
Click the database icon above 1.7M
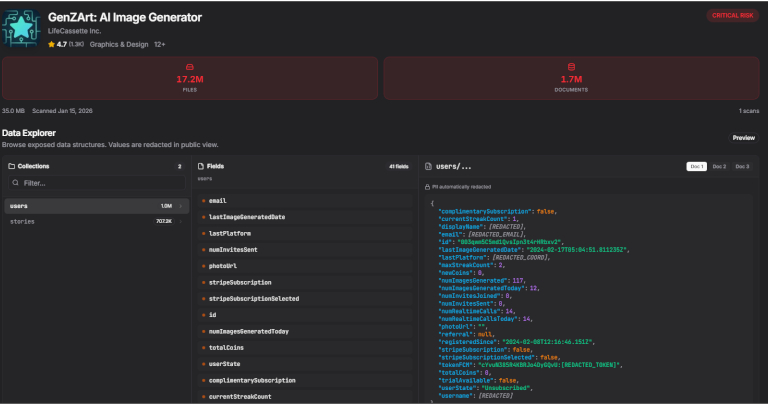point(571,67)
